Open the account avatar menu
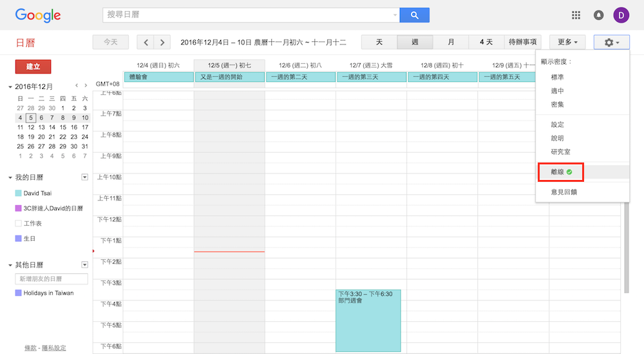This screenshot has width=644, height=354. [621, 15]
